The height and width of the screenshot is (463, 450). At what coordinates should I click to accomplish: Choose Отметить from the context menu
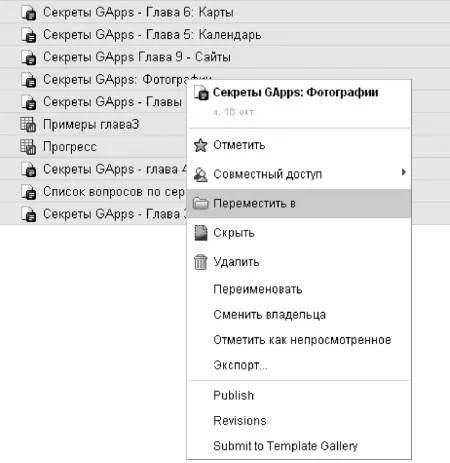point(299,145)
